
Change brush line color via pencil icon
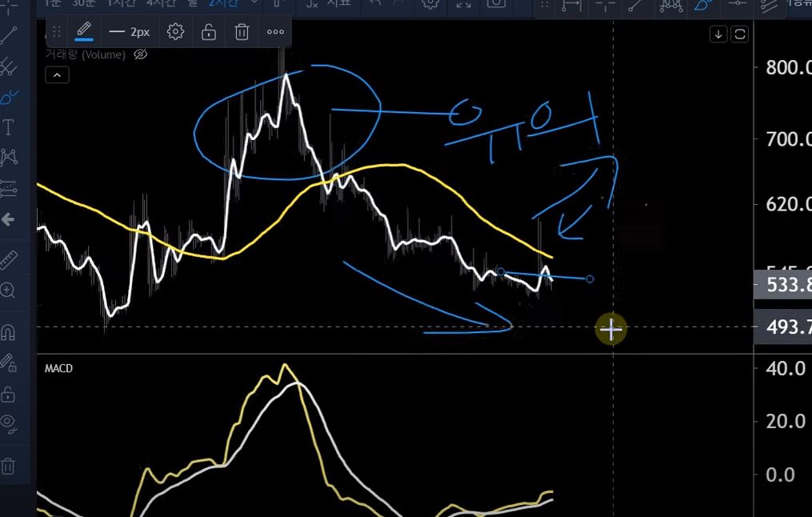85,31
